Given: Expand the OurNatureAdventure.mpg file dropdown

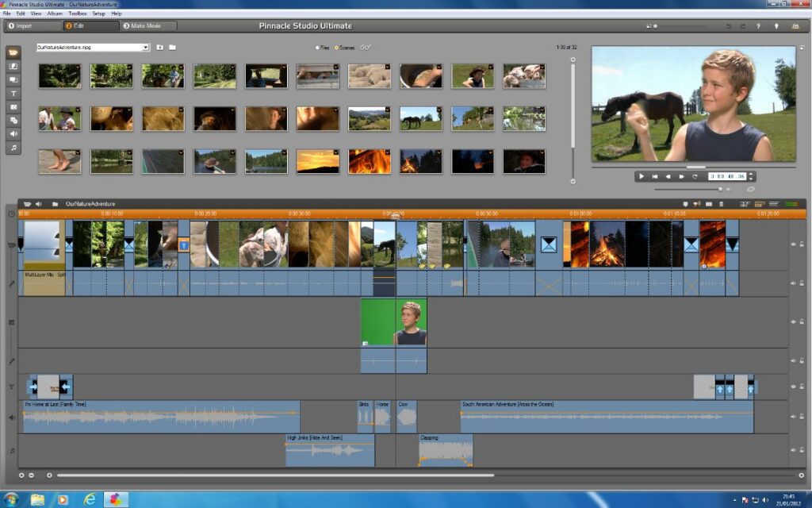Looking at the screenshot, I should click(145, 48).
